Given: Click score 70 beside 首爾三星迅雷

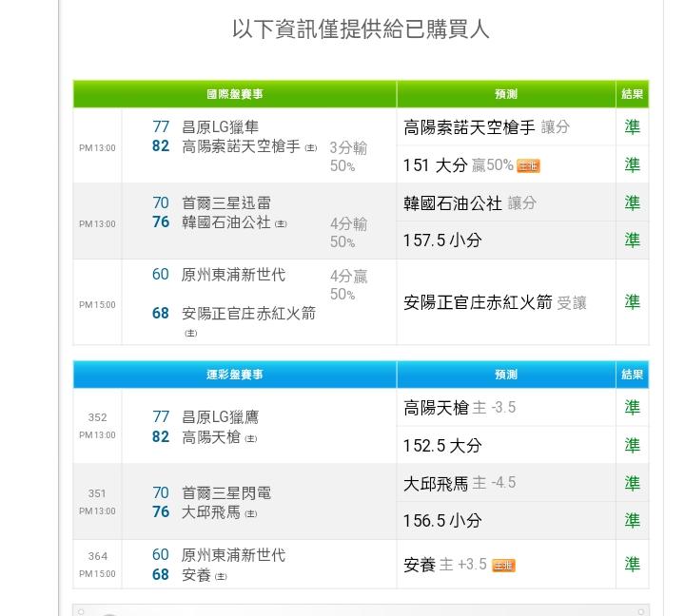Looking at the screenshot, I should 161,202.
